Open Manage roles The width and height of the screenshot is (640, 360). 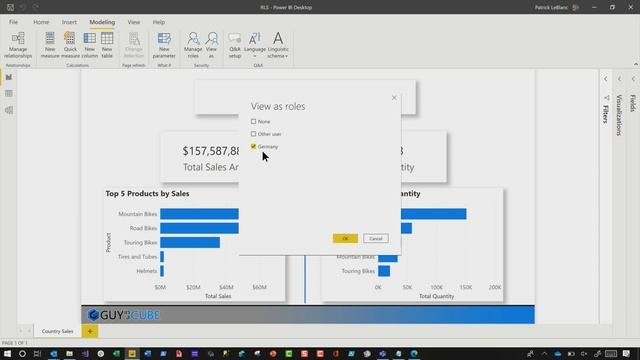pos(193,45)
